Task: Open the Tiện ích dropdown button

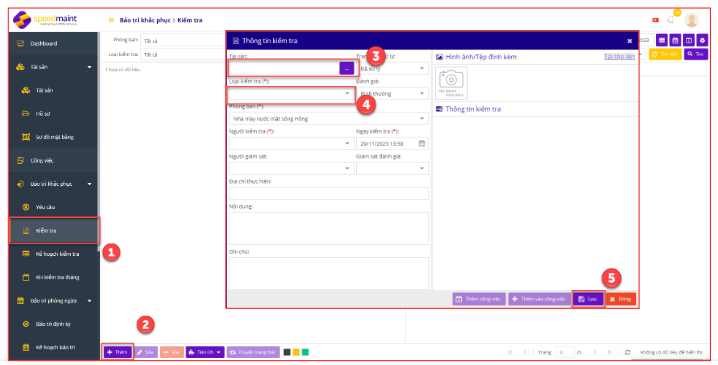Action: click(205, 352)
